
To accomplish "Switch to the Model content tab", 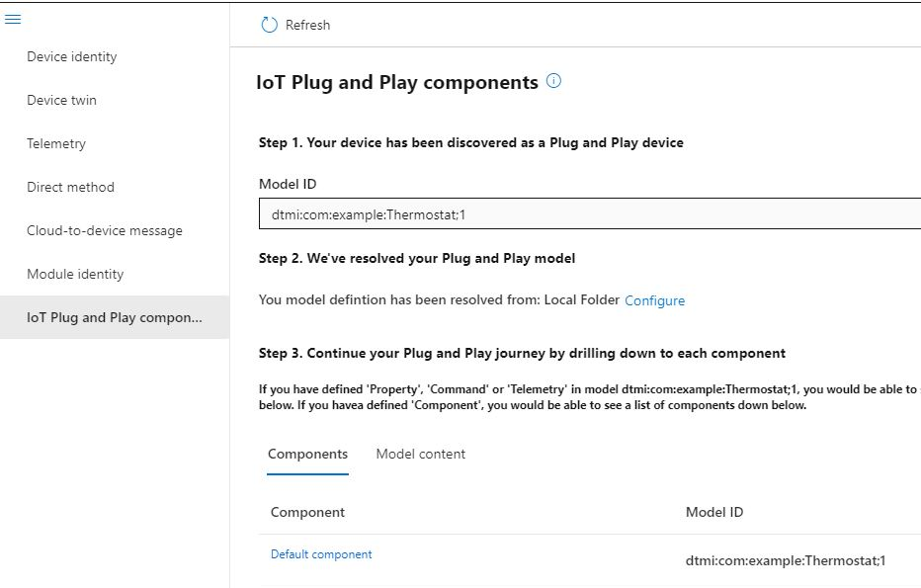I will pos(420,454).
